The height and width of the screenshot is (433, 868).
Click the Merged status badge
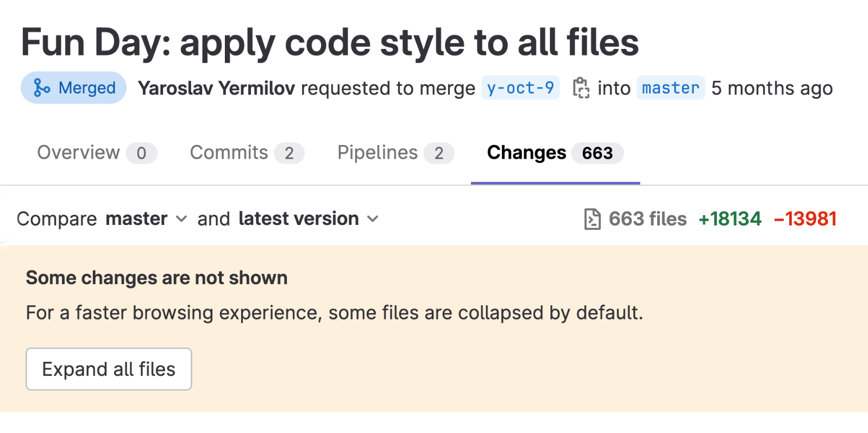(73, 87)
